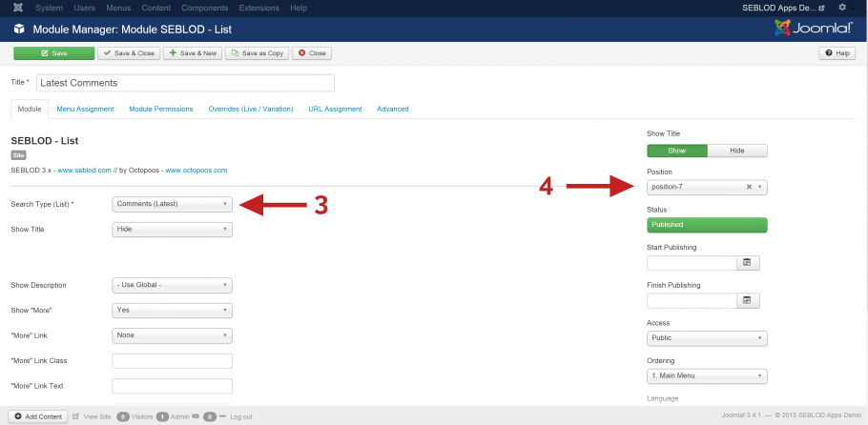Viewport: 868px width, 425px height.
Task: Click the "More" Link Class field
Action: (x=172, y=361)
